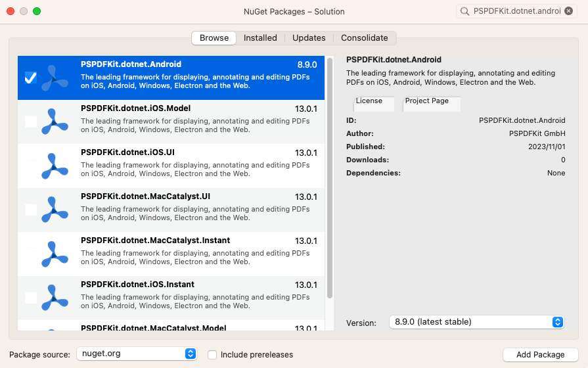The image size is (588, 368).
Task: Select the PSPDFKit.dotnet.MacCatalyst.Instant row title
Action: click(156, 241)
